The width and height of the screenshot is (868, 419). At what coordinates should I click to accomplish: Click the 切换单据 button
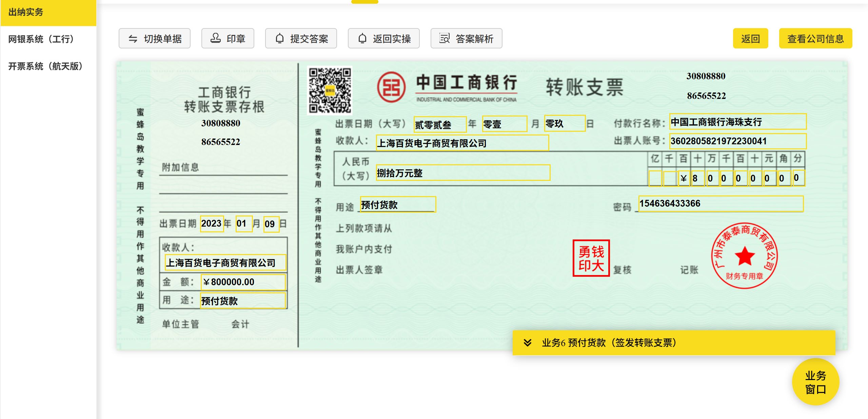155,39
